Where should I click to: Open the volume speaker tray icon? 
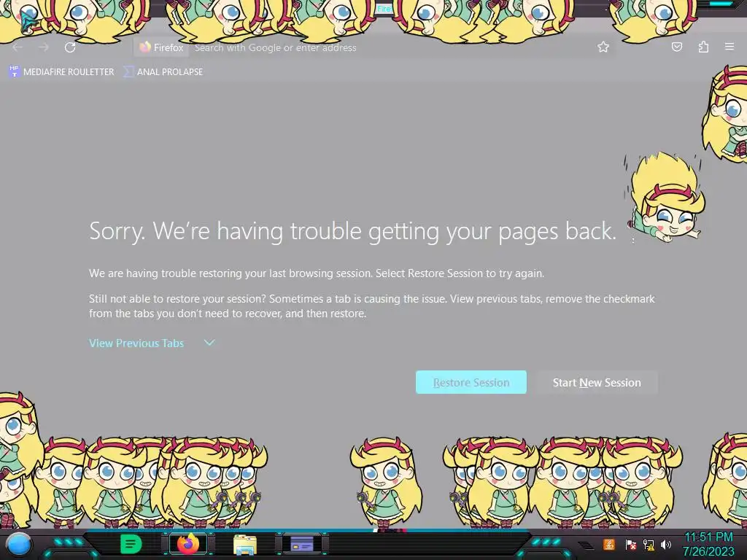665,544
